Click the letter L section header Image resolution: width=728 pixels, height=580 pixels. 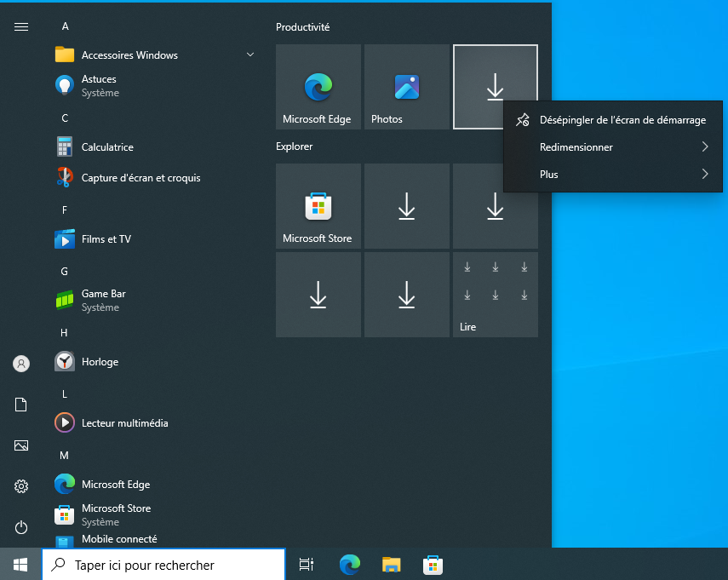pyautogui.click(x=65, y=393)
